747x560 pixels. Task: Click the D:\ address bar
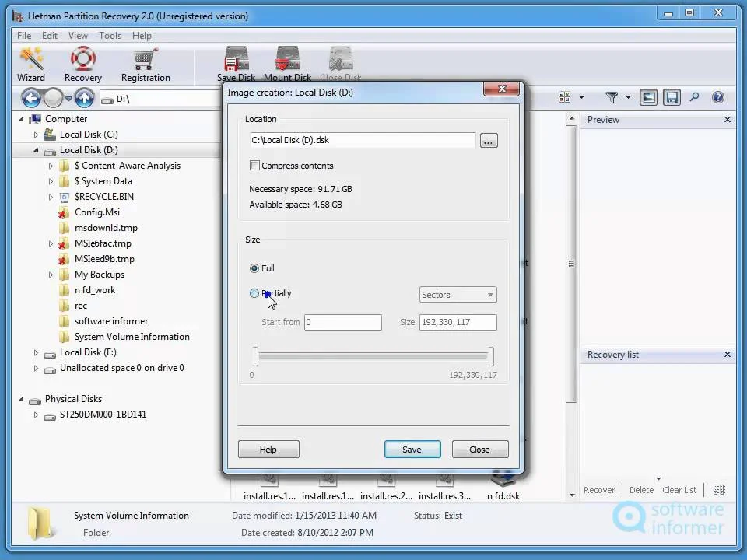[160, 99]
